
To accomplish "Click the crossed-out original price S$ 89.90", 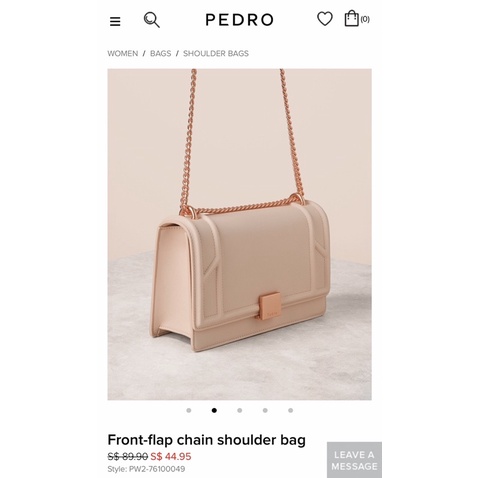I will point(128,456).
